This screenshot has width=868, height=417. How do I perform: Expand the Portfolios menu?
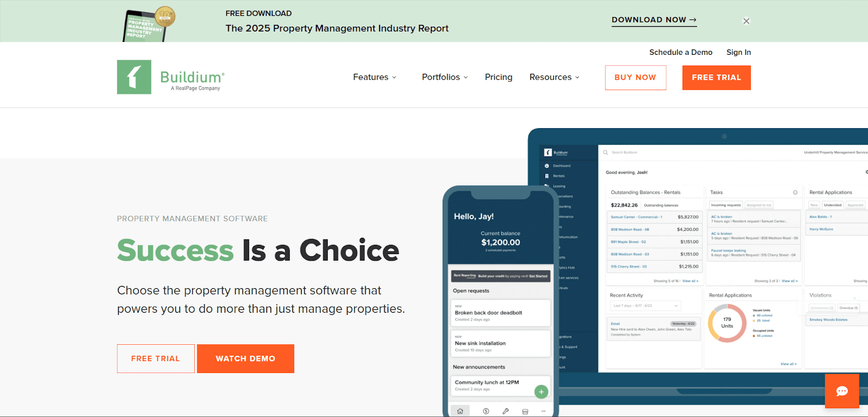[445, 77]
